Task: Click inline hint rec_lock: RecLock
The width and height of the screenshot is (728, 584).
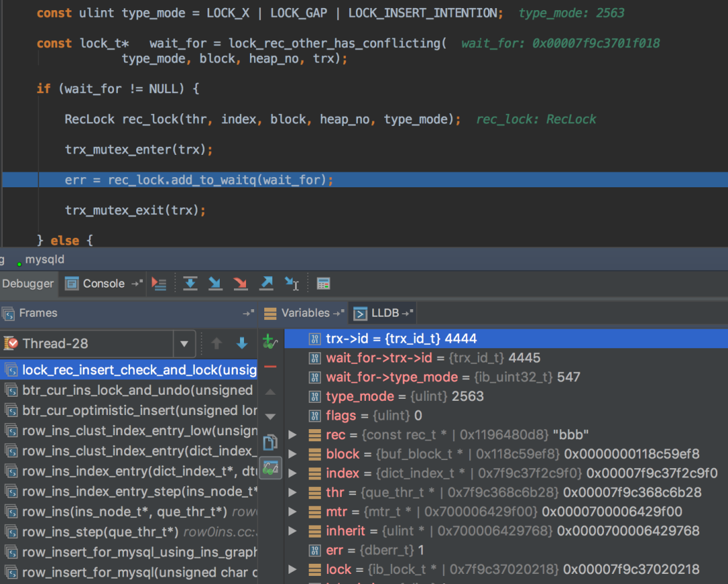Action: 537,120
